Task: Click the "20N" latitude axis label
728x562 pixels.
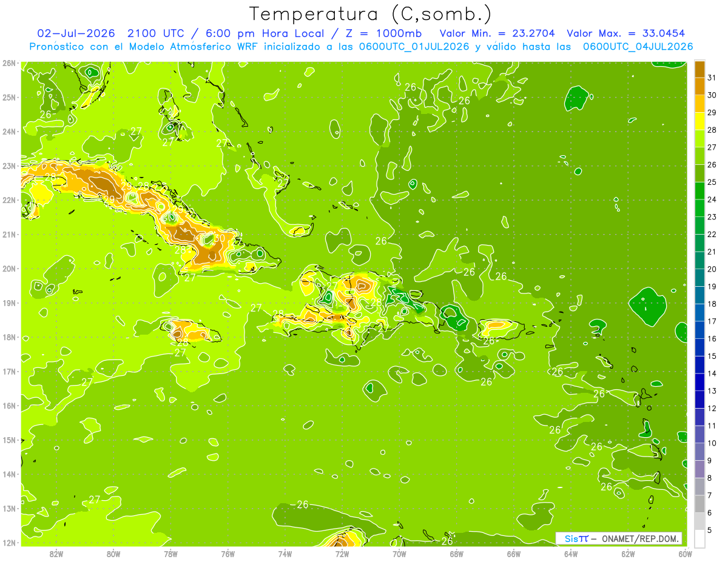Action: click(x=8, y=269)
